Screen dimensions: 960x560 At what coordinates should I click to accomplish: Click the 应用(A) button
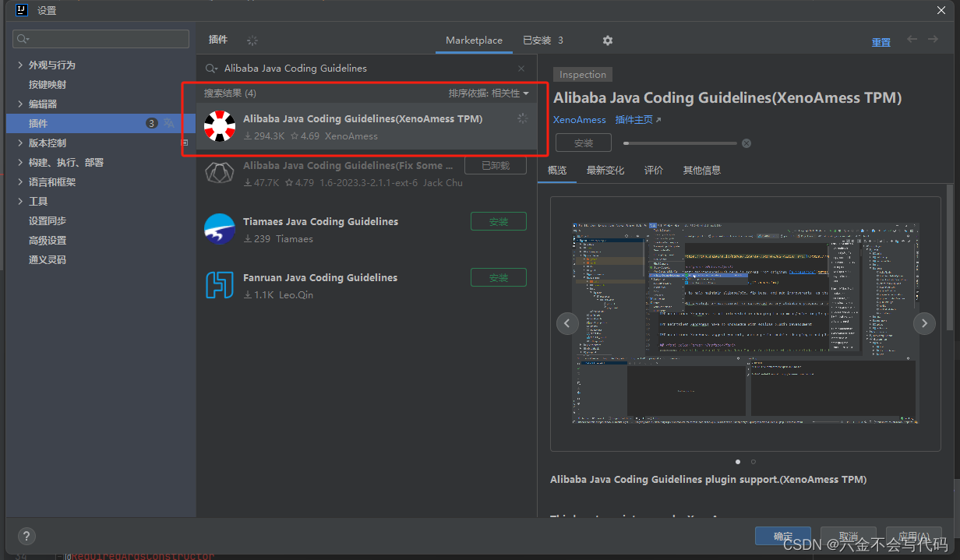pyautogui.click(x=914, y=537)
